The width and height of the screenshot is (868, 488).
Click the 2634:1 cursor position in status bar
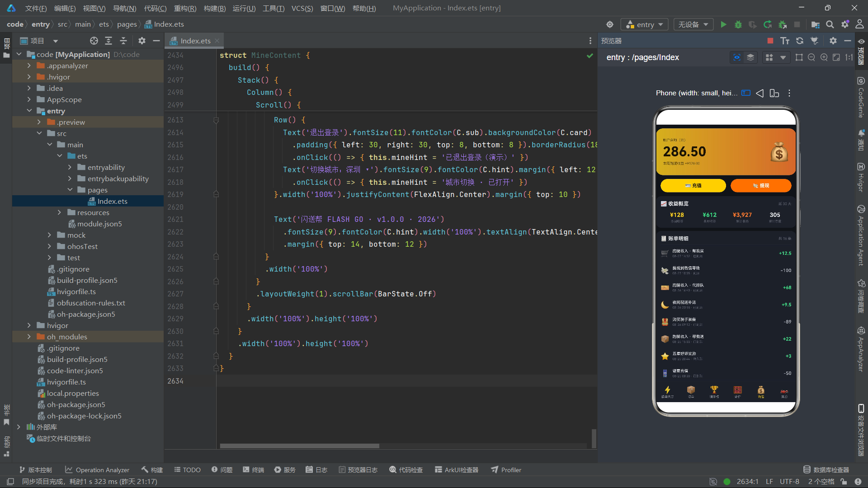click(747, 482)
